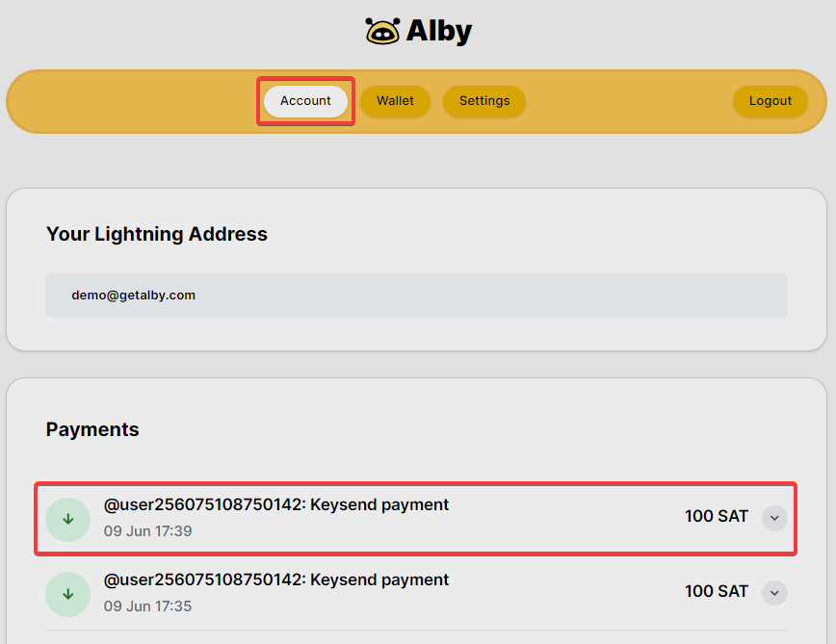Click the 100 SAT amount of 17:35 payment
This screenshot has height=644, width=836.
716,591
